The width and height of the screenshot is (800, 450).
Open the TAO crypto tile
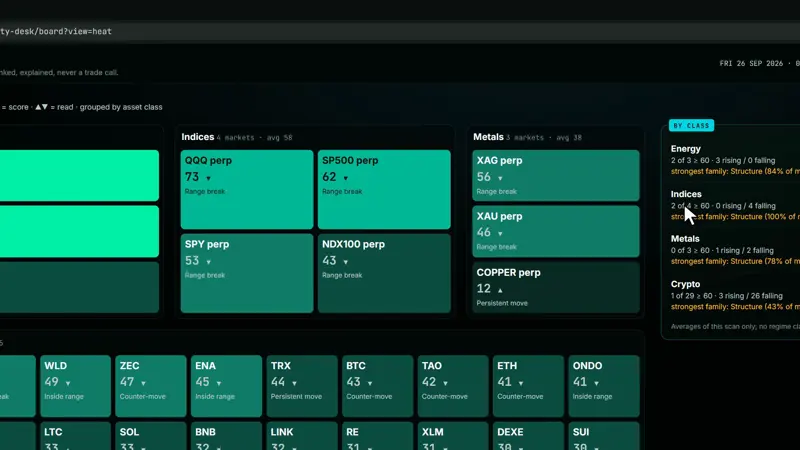tap(453, 386)
